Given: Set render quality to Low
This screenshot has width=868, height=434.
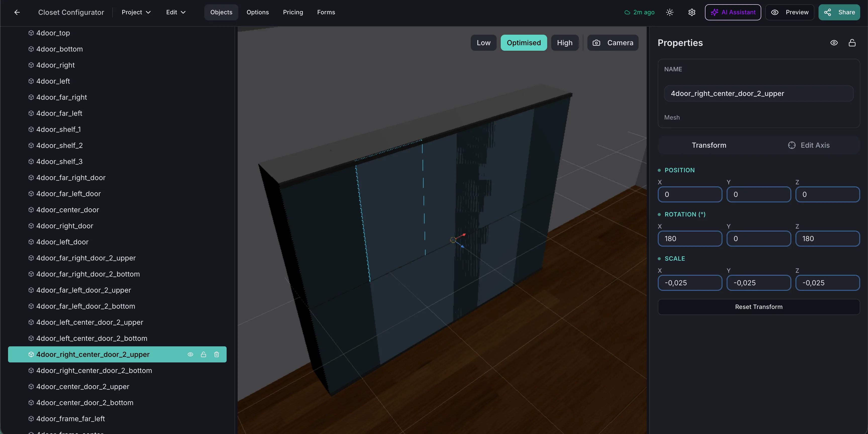Looking at the screenshot, I should (x=483, y=43).
